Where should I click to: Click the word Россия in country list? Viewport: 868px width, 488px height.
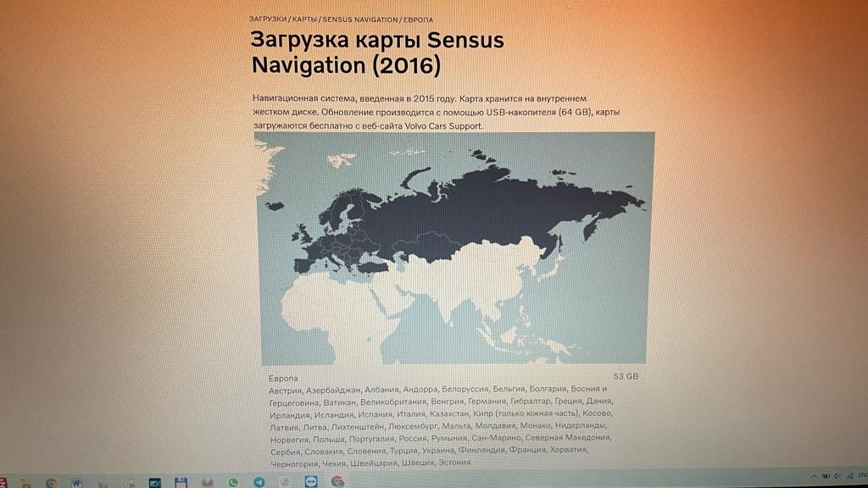pos(413,438)
